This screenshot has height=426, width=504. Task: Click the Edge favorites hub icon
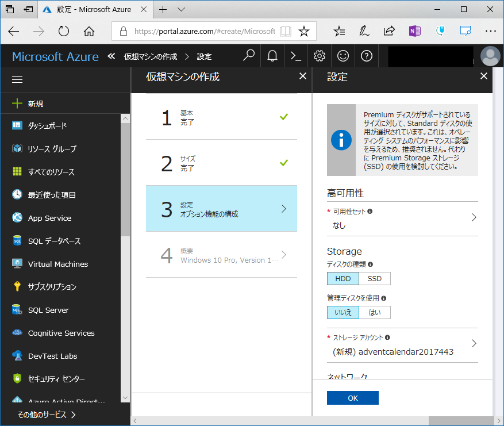pos(339,31)
